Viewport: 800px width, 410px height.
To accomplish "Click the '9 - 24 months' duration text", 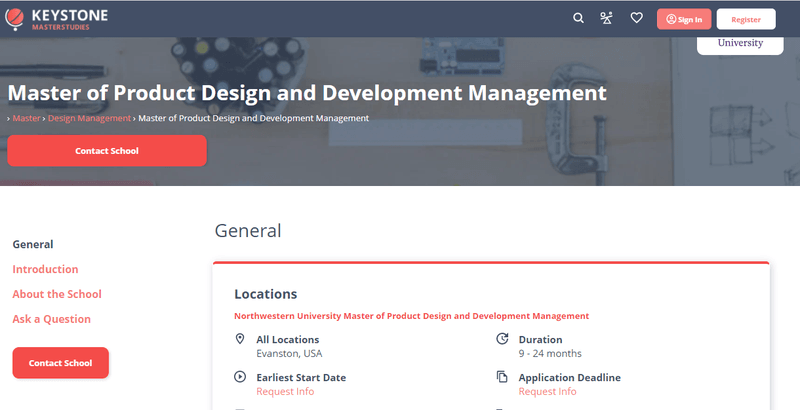I will [550, 353].
